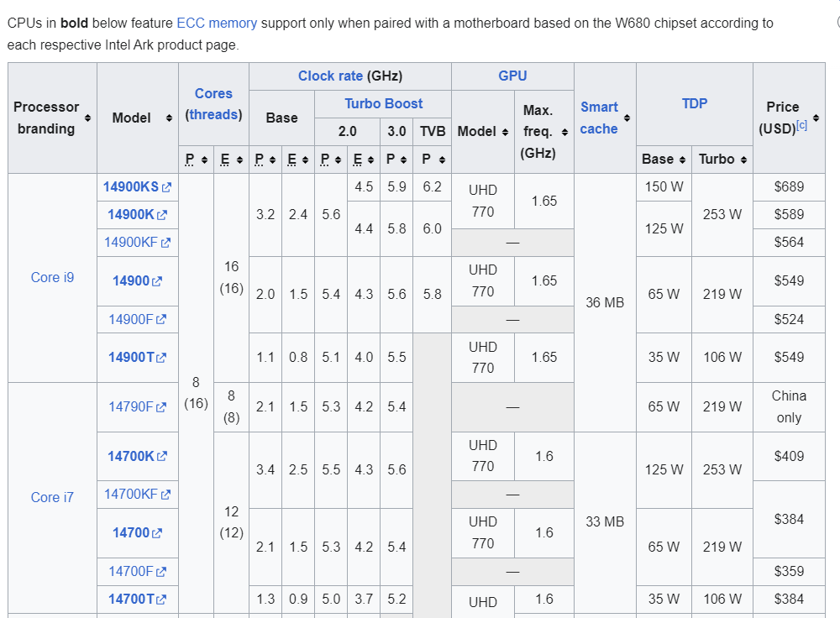The width and height of the screenshot is (840, 618).
Task: Open the ECC memory link
Action: (217, 23)
